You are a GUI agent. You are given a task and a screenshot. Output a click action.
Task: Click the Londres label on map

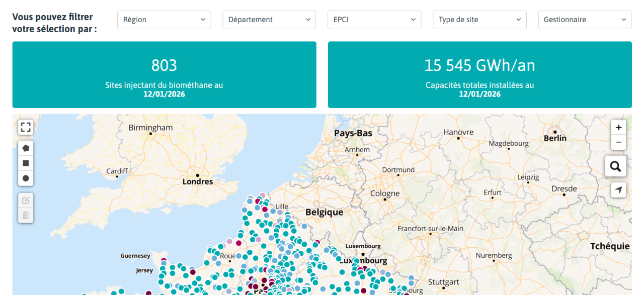pyautogui.click(x=198, y=181)
